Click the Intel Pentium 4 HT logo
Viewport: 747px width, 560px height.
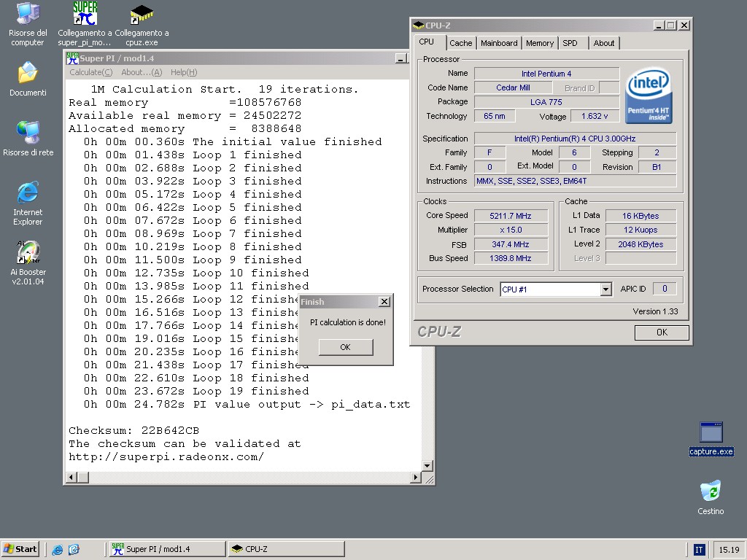pos(649,95)
